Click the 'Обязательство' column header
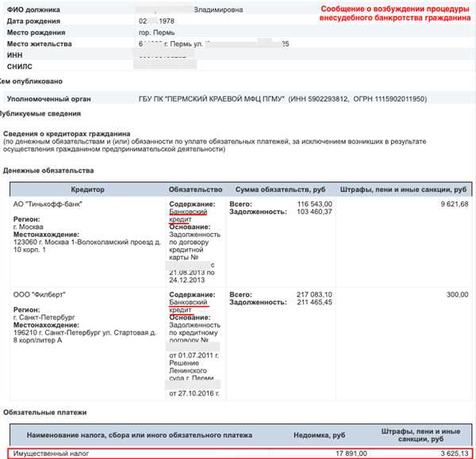Viewport: 476px width, 459px height. point(195,189)
